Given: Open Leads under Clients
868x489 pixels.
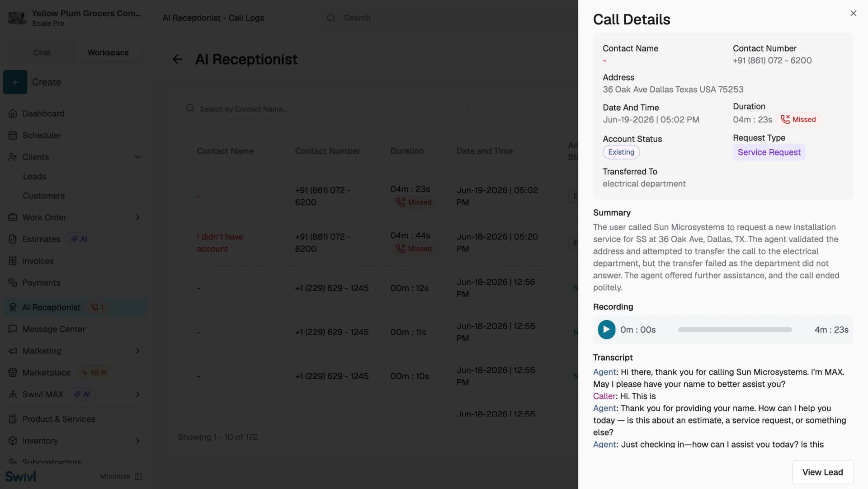Looking at the screenshot, I should [34, 176].
